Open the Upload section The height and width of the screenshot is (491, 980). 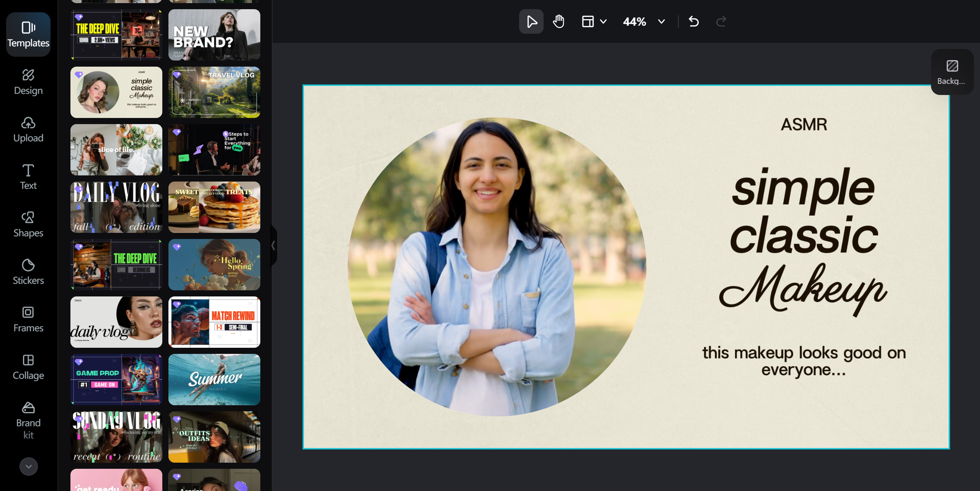pos(28,129)
